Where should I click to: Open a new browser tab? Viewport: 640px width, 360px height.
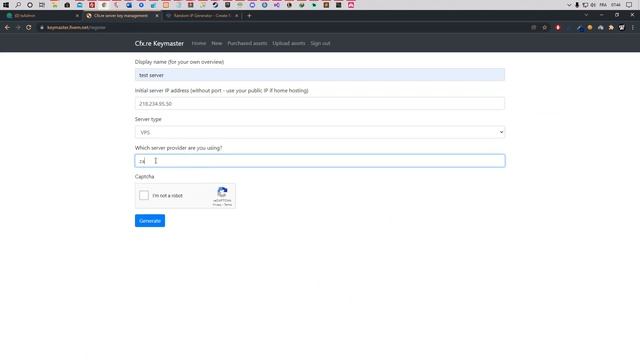(x=249, y=16)
